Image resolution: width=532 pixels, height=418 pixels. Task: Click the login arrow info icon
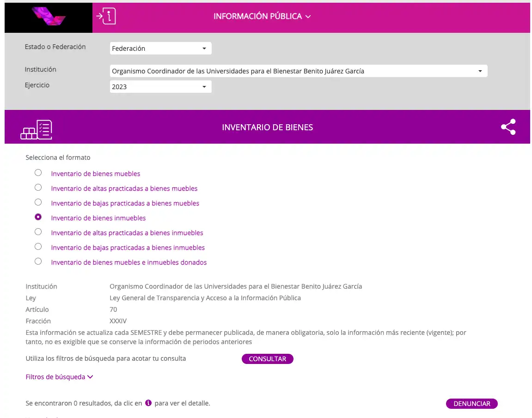coord(106,17)
